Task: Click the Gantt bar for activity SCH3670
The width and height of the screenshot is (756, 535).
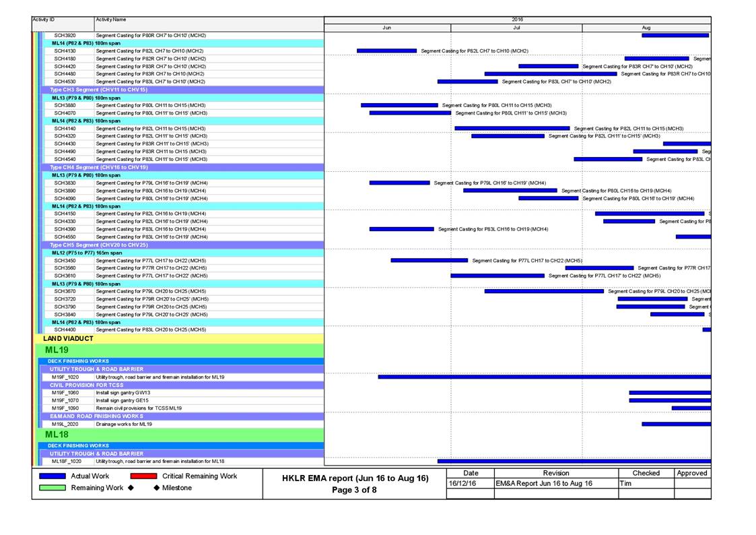Action: [545, 291]
